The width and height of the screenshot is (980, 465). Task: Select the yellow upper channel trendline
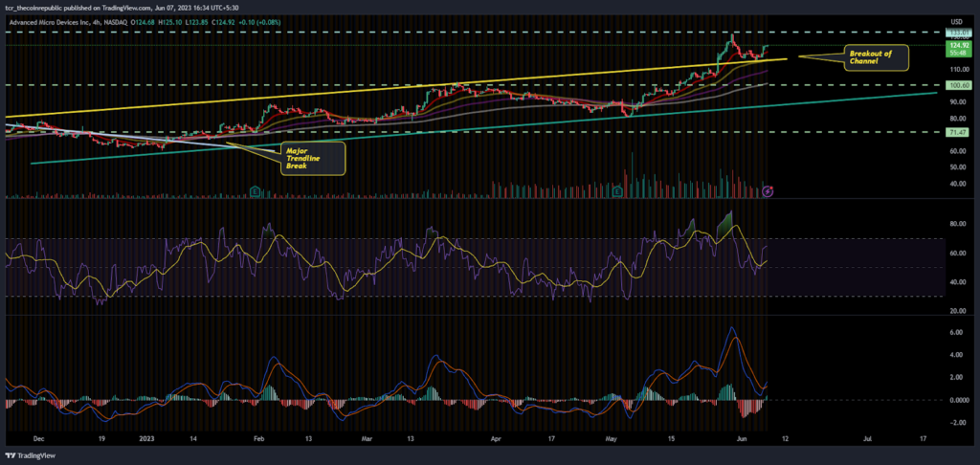(395, 87)
